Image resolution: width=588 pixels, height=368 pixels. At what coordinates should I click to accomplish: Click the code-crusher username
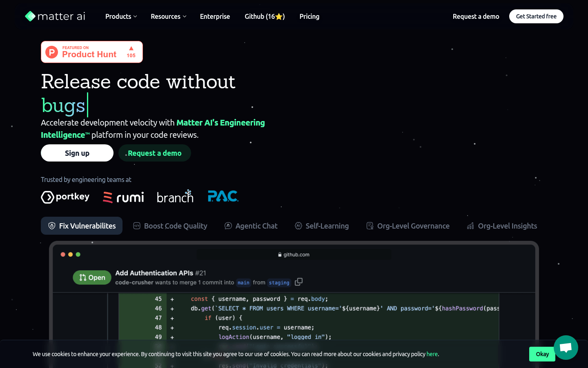134,283
